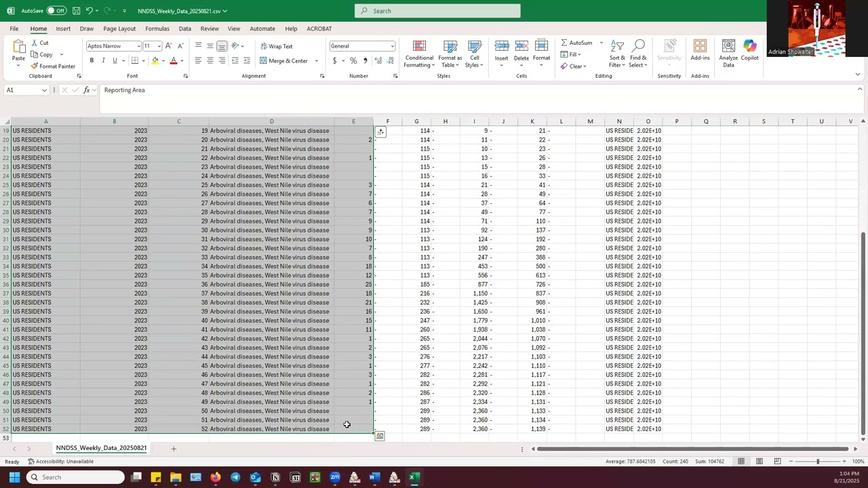The height and width of the screenshot is (488, 868).
Task: Adjust the zoom slider in the status bar
Action: point(817,462)
